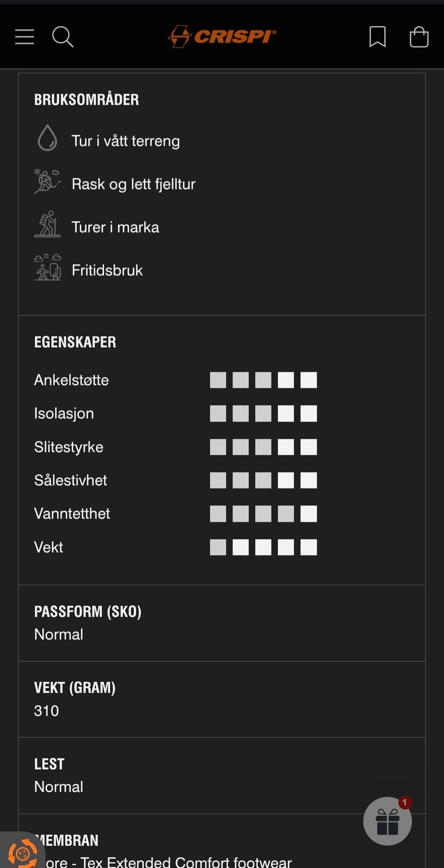This screenshot has width=444, height=868.
Task: Click the Egenskaper section heading
Action: [x=75, y=342]
